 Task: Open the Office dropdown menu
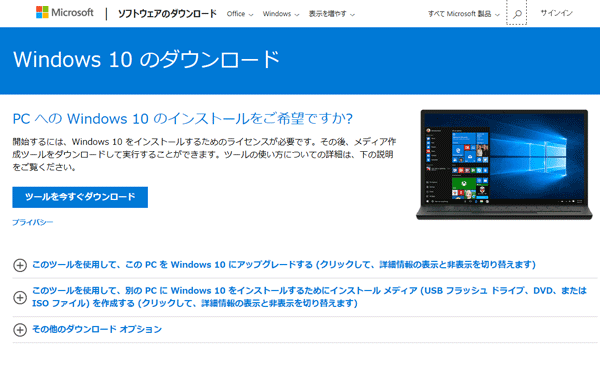[240, 14]
